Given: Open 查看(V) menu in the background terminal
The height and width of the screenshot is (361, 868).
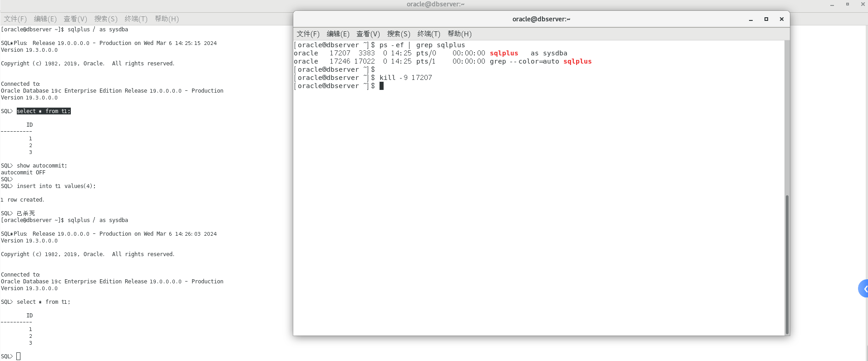Looking at the screenshot, I should click(75, 19).
